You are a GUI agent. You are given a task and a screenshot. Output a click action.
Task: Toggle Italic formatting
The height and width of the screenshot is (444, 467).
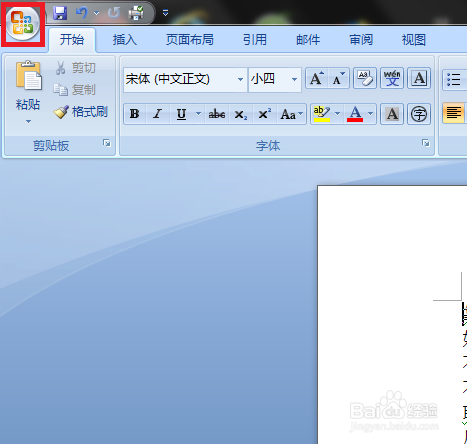tap(158, 114)
